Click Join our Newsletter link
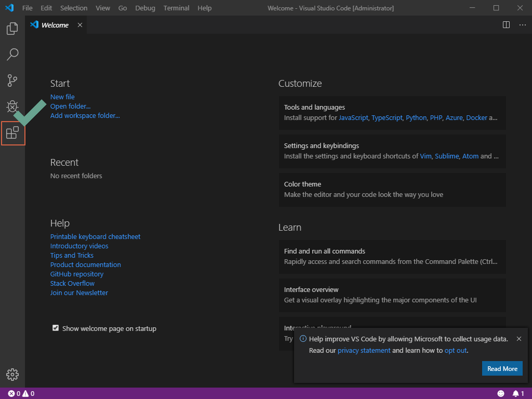 79,293
